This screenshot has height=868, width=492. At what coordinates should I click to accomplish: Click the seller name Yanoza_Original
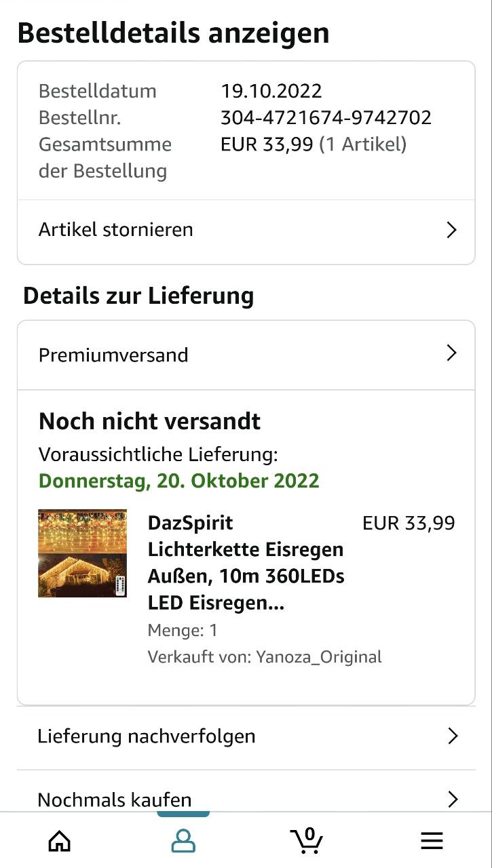319,657
